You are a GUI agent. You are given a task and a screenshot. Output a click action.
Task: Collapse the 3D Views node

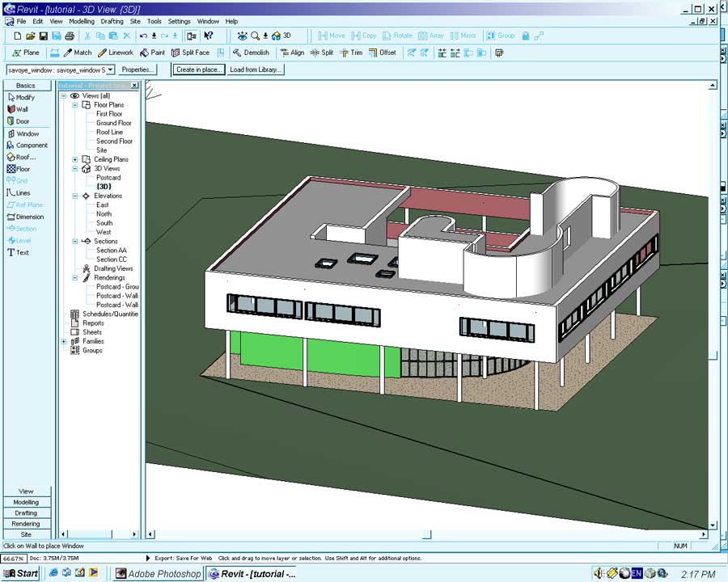(x=74, y=168)
